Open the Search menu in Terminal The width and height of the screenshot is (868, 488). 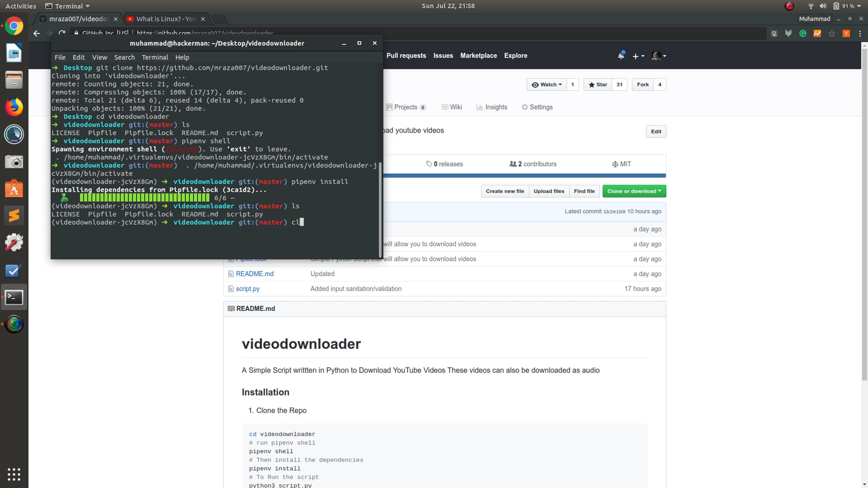tap(124, 57)
